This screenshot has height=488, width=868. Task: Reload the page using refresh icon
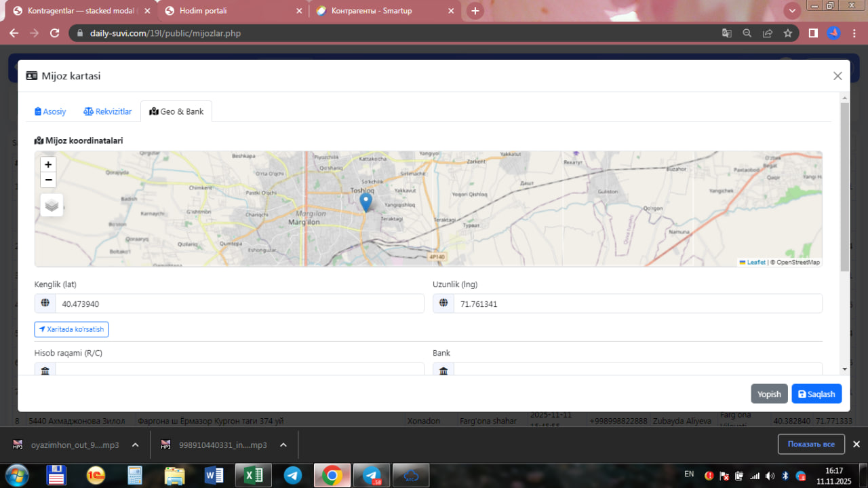point(55,33)
